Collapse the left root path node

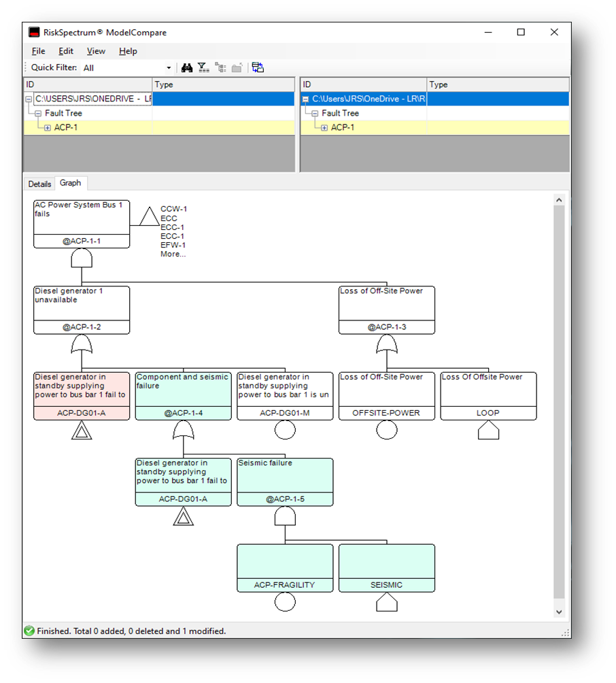[29, 99]
